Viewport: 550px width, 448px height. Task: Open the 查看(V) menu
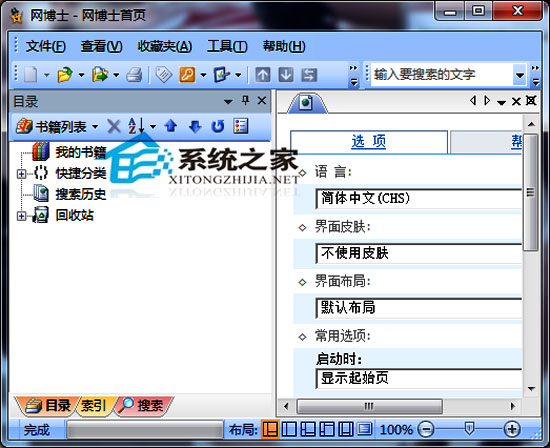click(x=101, y=46)
